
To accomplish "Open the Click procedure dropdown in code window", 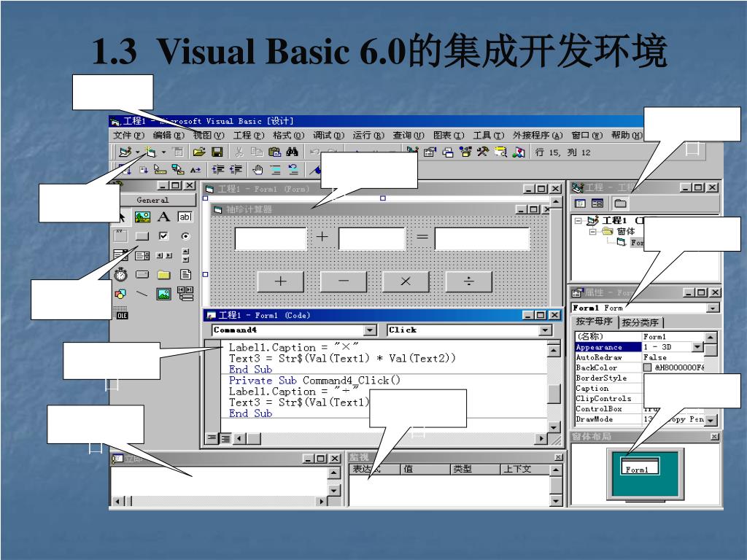I will tap(546, 330).
